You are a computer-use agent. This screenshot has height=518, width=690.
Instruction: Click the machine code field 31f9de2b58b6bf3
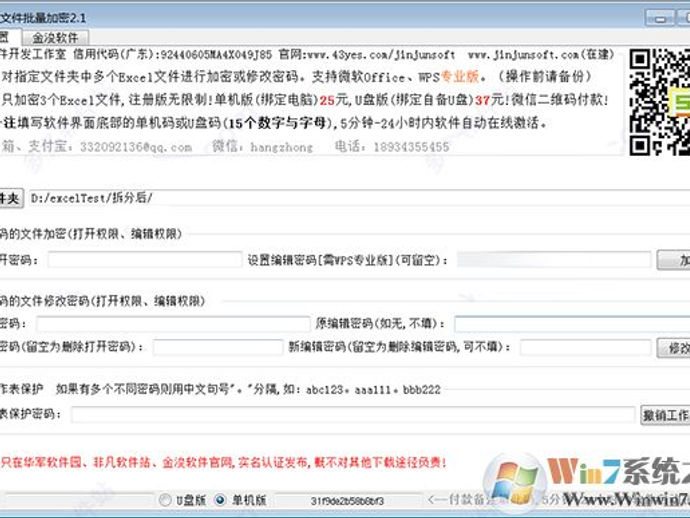(x=348, y=501)
